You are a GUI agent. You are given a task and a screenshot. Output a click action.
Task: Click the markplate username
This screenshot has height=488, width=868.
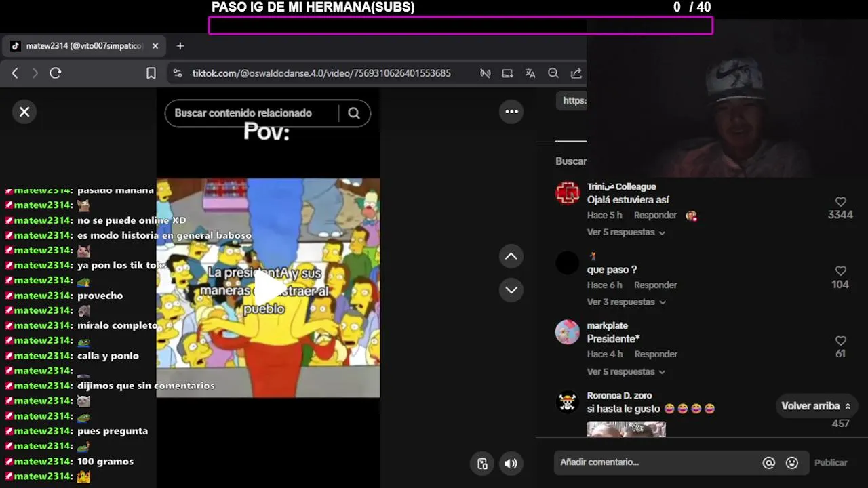[608, 326]
